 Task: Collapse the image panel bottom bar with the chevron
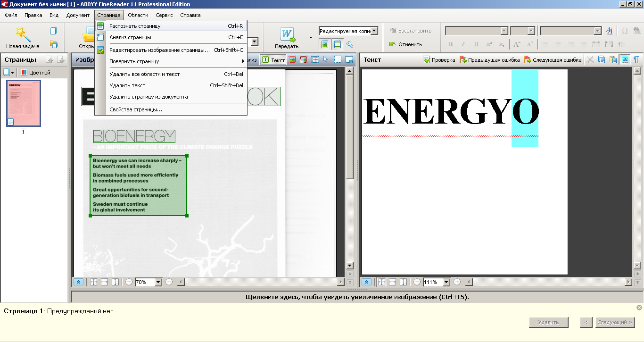[x=79, y=282]
